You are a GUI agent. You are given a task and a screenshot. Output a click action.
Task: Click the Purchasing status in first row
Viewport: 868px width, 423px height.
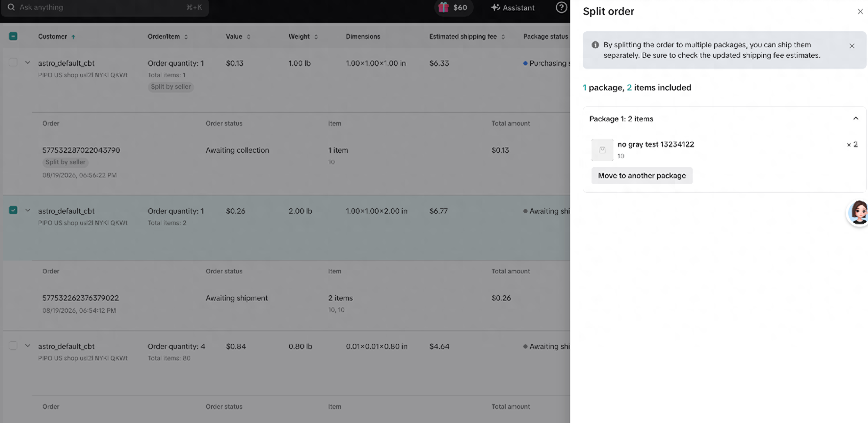547,63
